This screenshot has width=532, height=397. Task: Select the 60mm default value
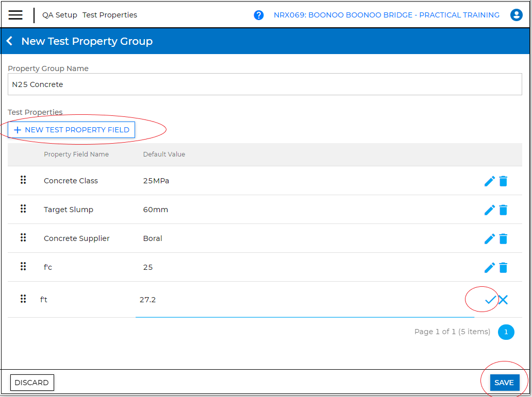pyautogui.click(x=155, y=210)
